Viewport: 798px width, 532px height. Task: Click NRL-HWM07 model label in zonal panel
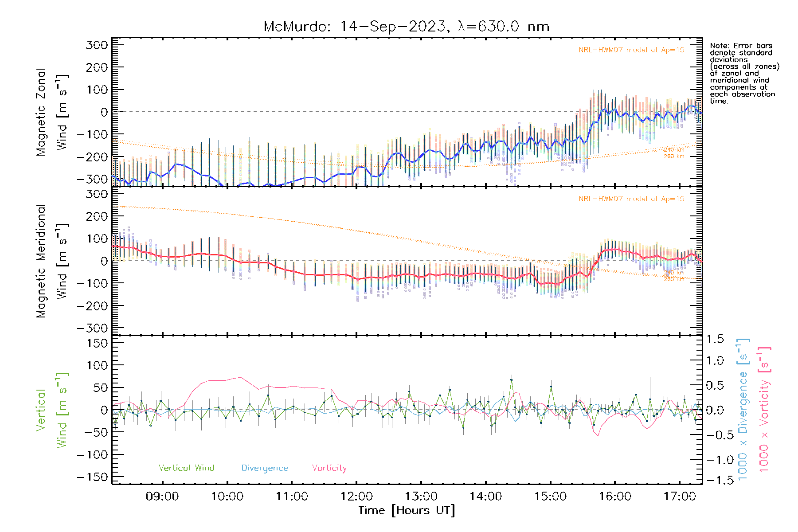[x=631, y=50]
